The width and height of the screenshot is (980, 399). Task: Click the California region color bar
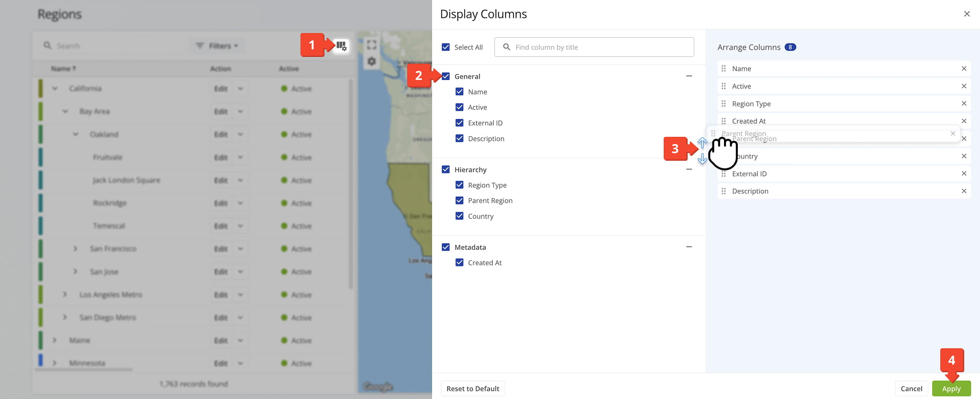pyautogui.click(x=41, y=89)
